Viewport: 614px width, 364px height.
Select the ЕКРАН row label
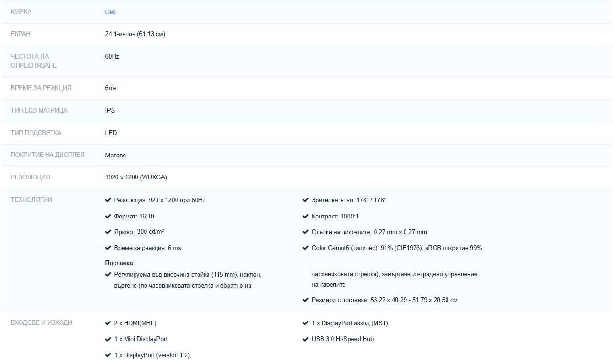[x=21, y=34]
